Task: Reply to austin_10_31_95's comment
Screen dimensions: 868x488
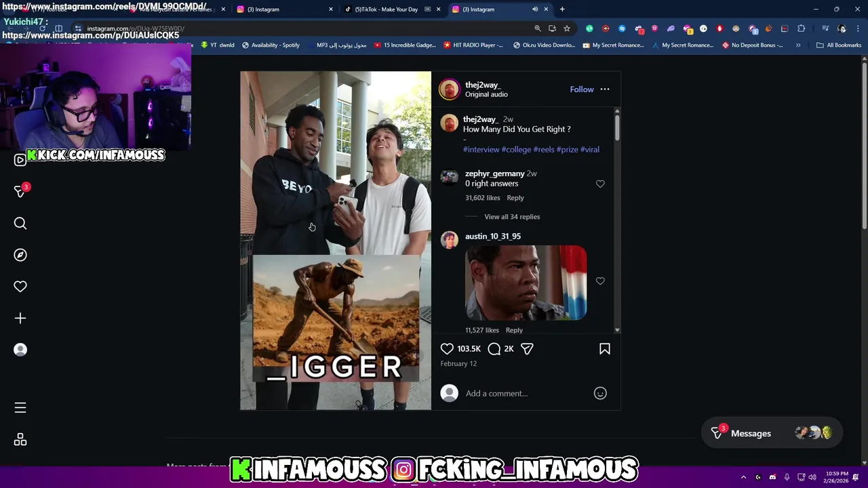Action: click(x=514, y=330)
